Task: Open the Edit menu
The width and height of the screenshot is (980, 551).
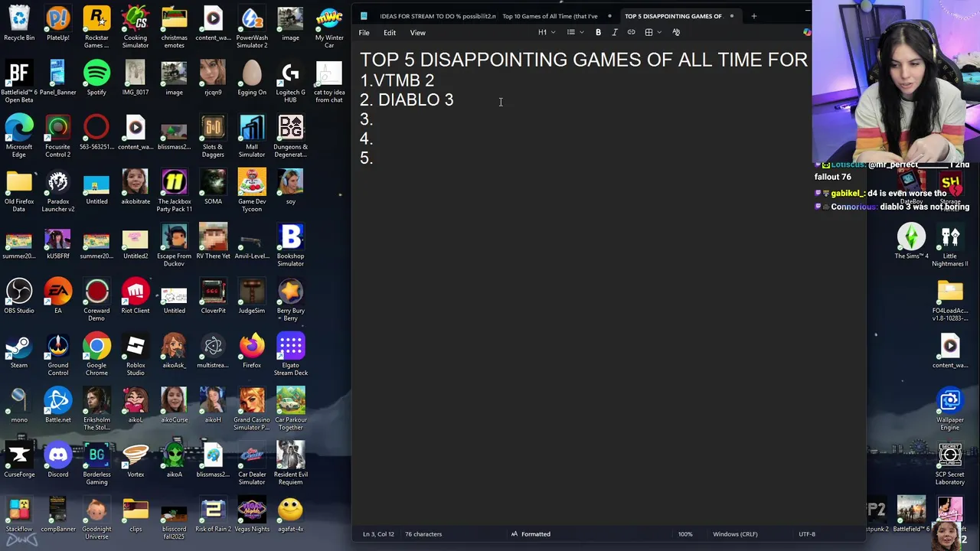Action: point(390,33)
